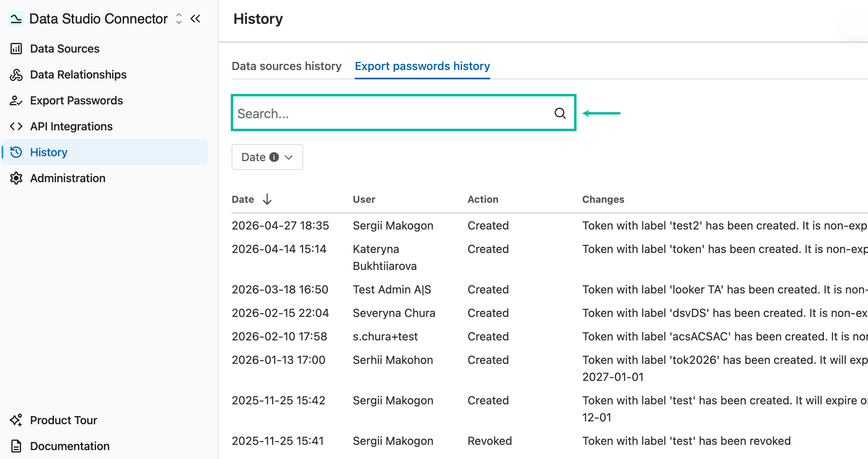
Task: Open Data Sources in sidebar
Action: click(x=65, y=49)
